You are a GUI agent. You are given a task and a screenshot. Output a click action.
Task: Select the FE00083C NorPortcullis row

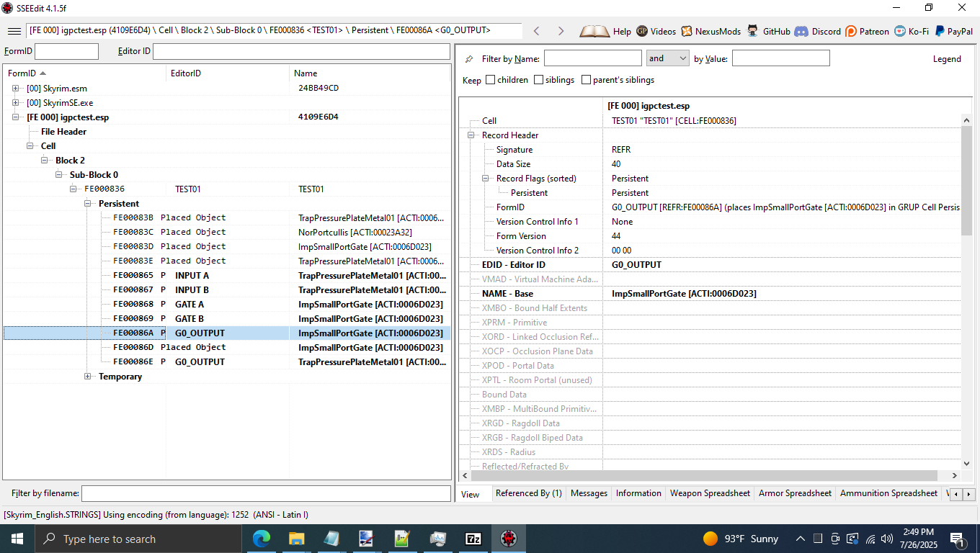[x=227, y=233]
